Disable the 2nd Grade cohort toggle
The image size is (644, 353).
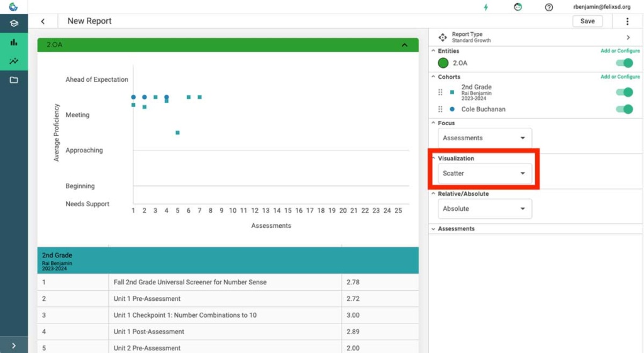tap(624, 92)
